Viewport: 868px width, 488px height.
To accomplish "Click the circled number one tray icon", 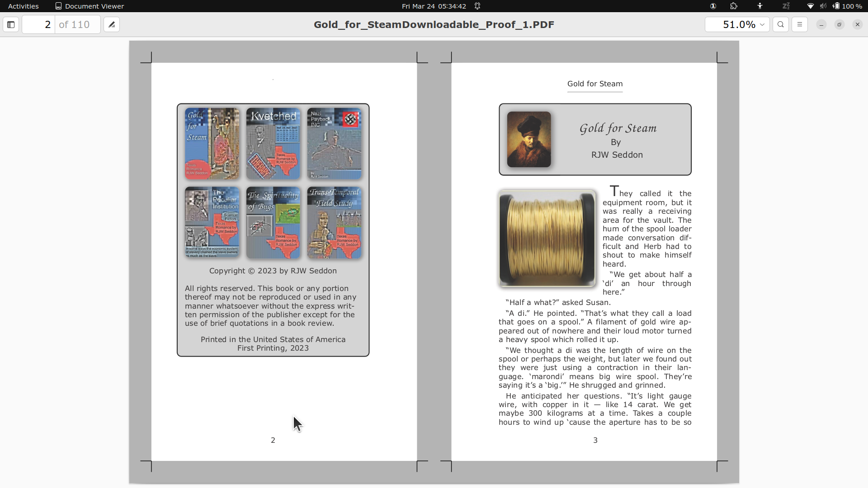I will pos(713,6).
